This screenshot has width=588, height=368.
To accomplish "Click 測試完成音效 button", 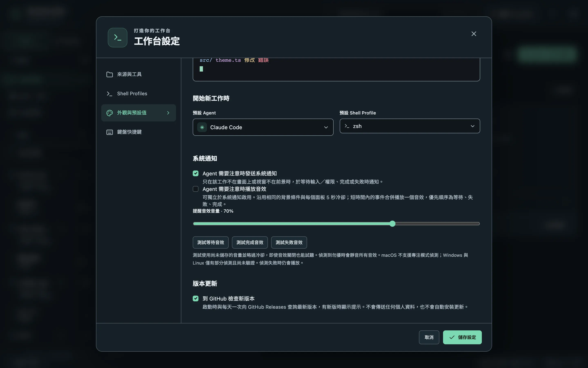I will coord(250,242).
